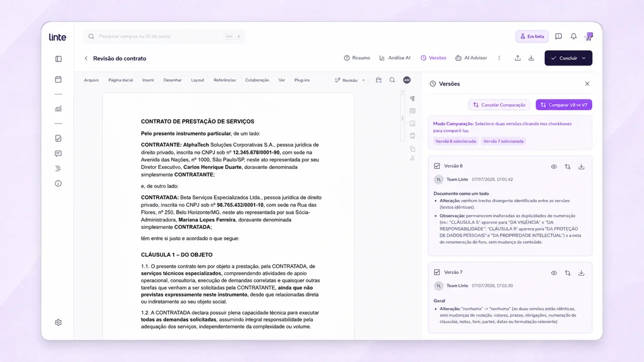Open the analytics chart icon in sidebar
This screenshot has width=644, height=362.
coord(58,109)
